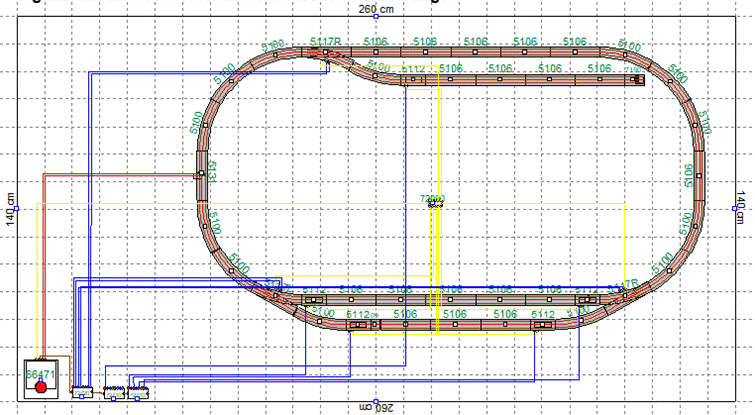
Task: Select the middle control box at the bottom
Action: 112,390
